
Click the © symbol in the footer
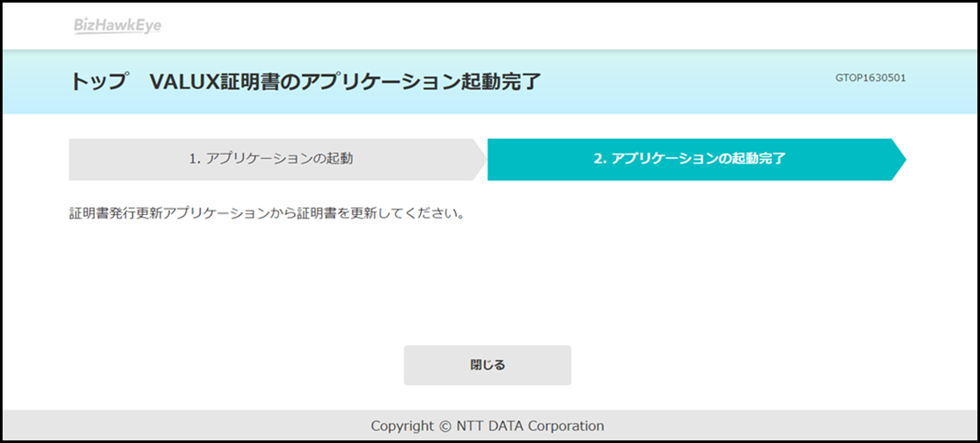click(445, 427)
